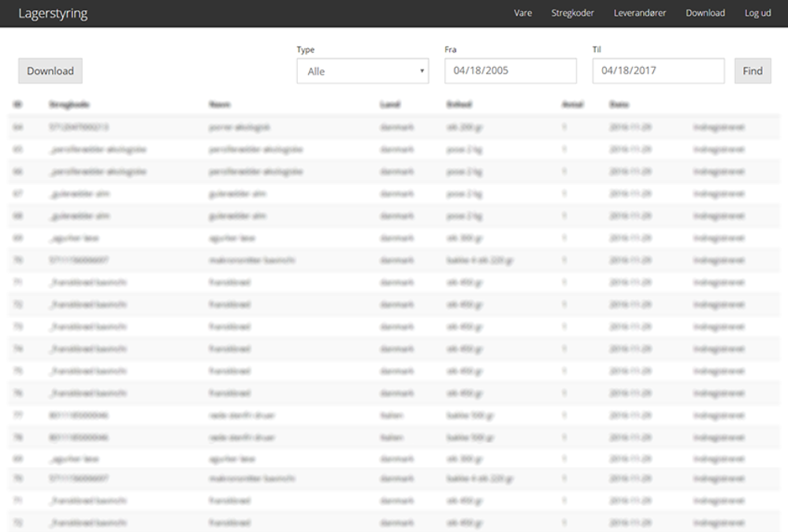Viewport: 788px width, 532px height.
Task: Select Download in the top navigation bar
Action: (705, 13)
